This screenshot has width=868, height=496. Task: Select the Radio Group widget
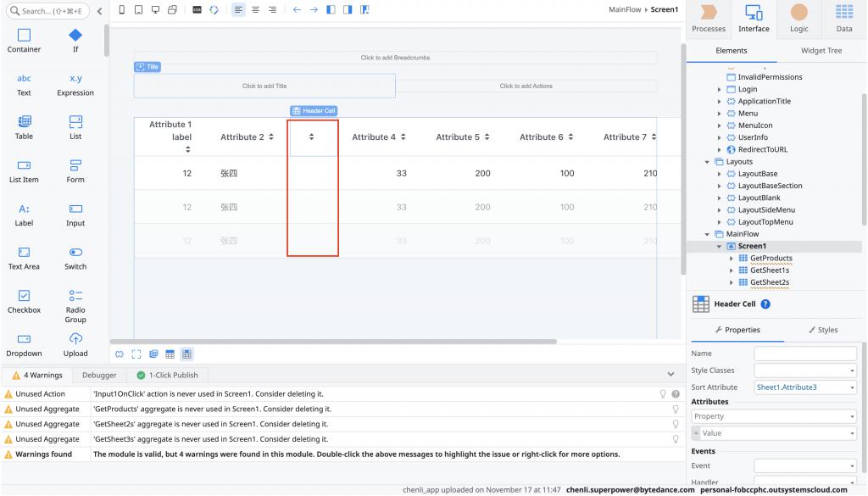pos(75,306)
